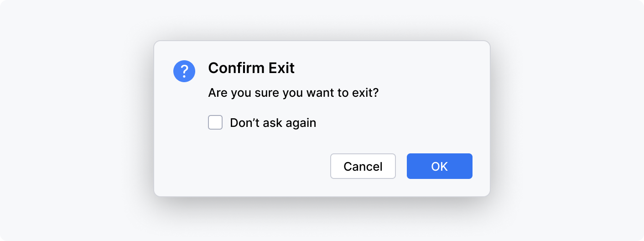Screen dimensions: 644x241
Task: Click the "Are you sure" message text
Action: (293, 93)
